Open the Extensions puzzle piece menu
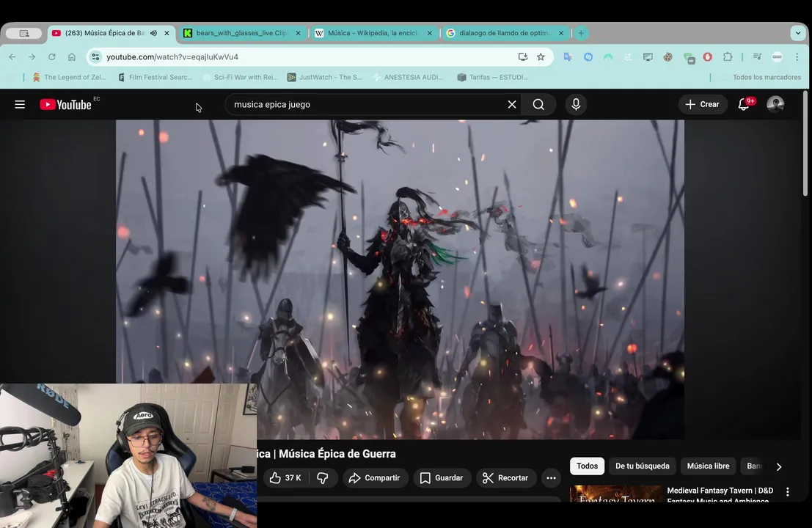Viewport: 812px width, 528px height. point(728,57)
